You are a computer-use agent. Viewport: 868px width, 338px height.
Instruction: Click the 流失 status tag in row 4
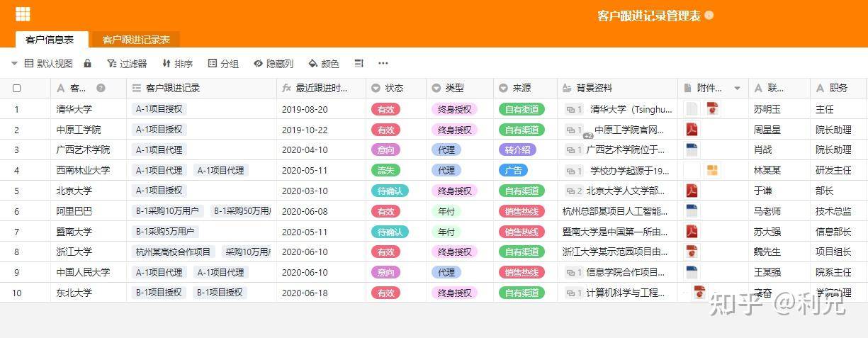pos(385,170)
